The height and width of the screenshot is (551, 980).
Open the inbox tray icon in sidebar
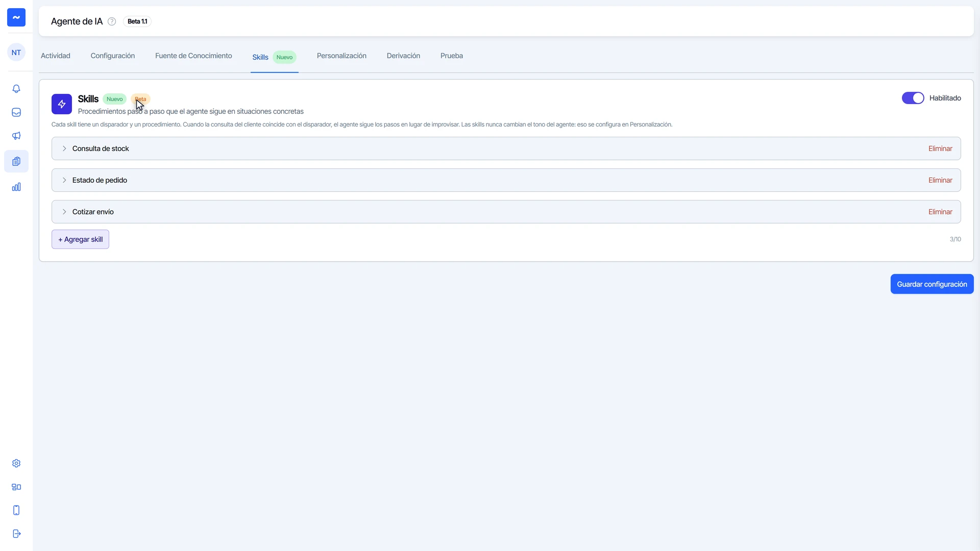pos(16,112)
